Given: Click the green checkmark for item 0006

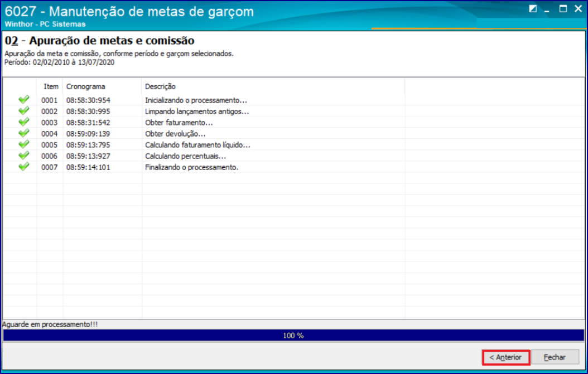Looking at the screenshot, I should point(23,156).
